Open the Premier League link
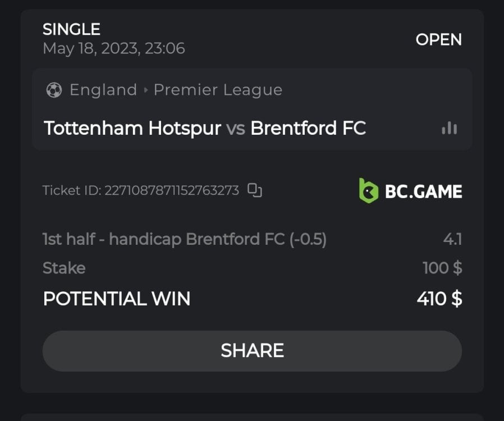The image size is (504, 421). tap(218, 90)
